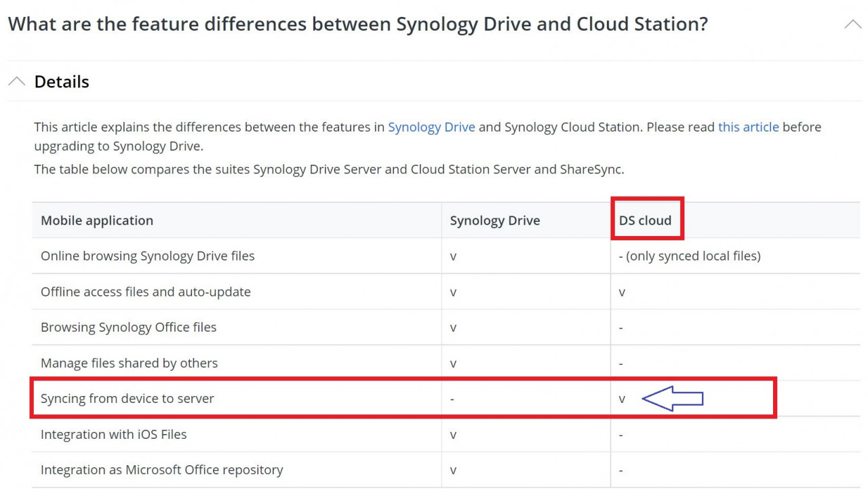868x489 pixels.
Task: Click the highlighted Syncing from device to server row
Action: click(x=127, y=399)
